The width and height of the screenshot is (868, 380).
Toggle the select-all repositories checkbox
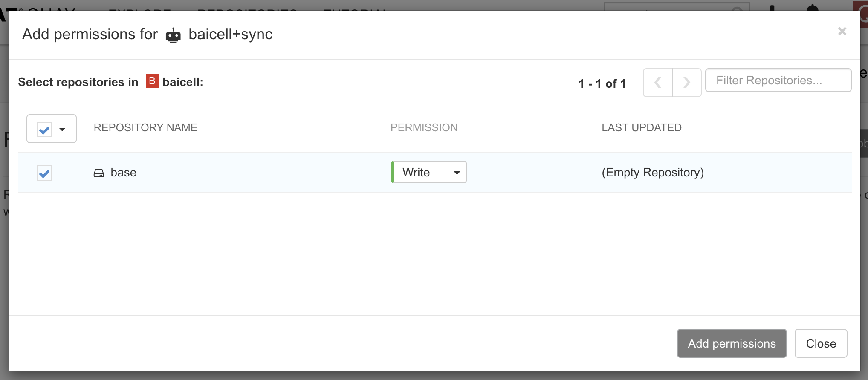coord(44,130)
